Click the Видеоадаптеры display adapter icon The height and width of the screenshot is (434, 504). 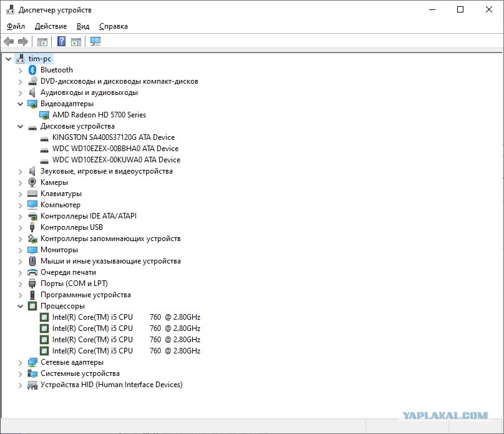coord(32,104)
